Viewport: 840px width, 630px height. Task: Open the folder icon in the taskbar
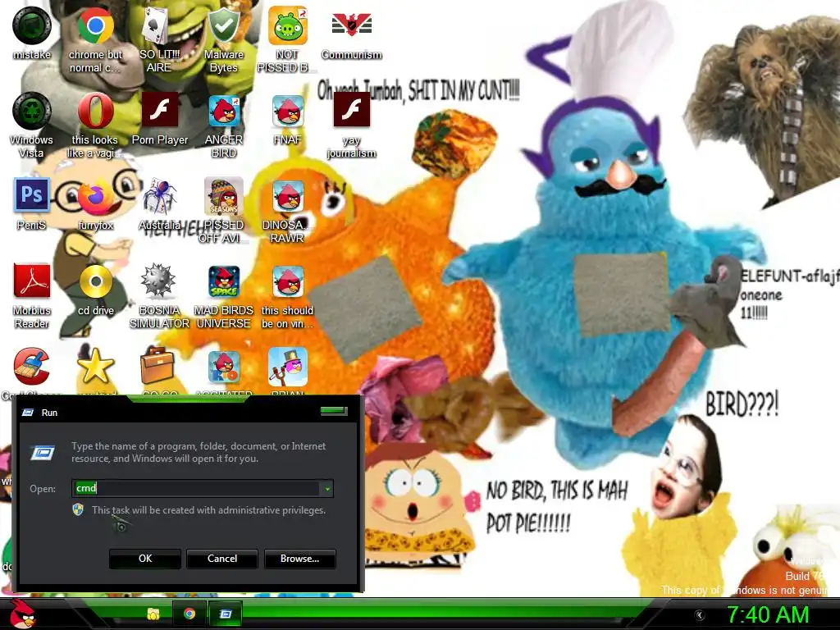153,614
